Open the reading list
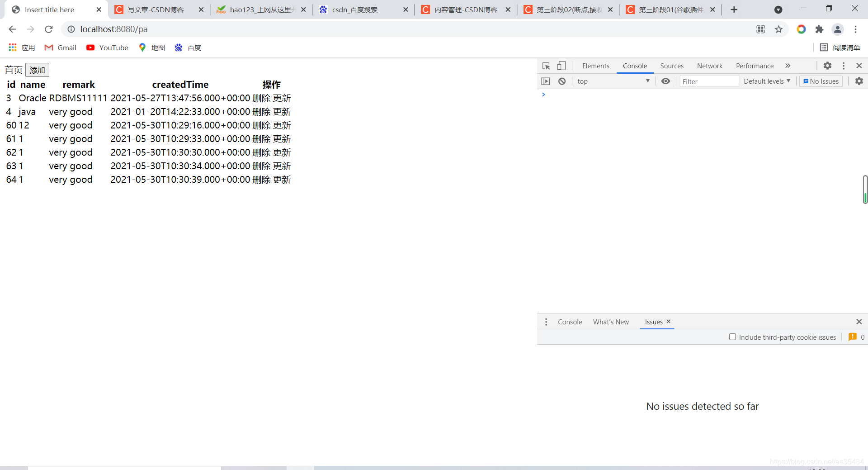This screenshot has height=470, width=868. pos(840,47)
